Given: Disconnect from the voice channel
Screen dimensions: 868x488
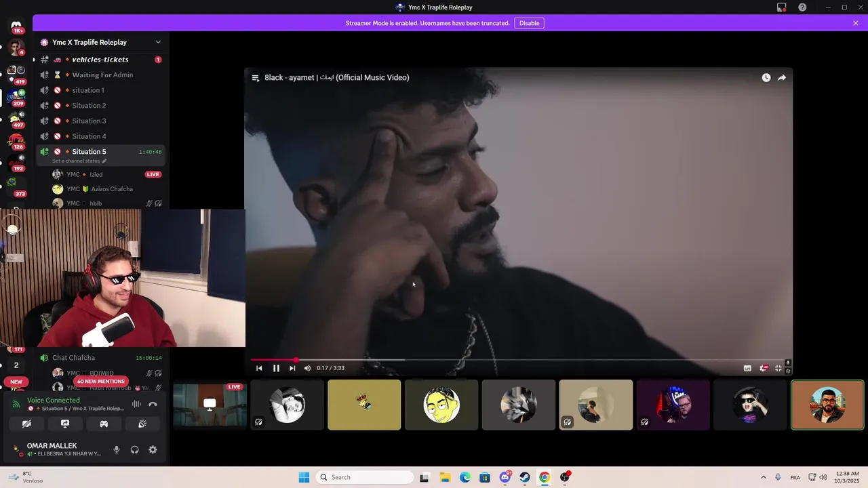Looking at the screenshot, I should (153, 404).
